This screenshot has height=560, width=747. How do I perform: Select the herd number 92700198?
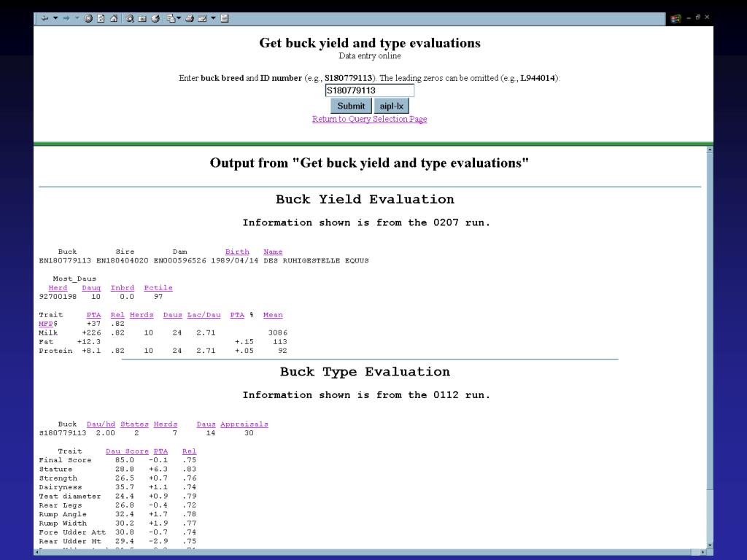pyautogui.click(x=58, y=297)
